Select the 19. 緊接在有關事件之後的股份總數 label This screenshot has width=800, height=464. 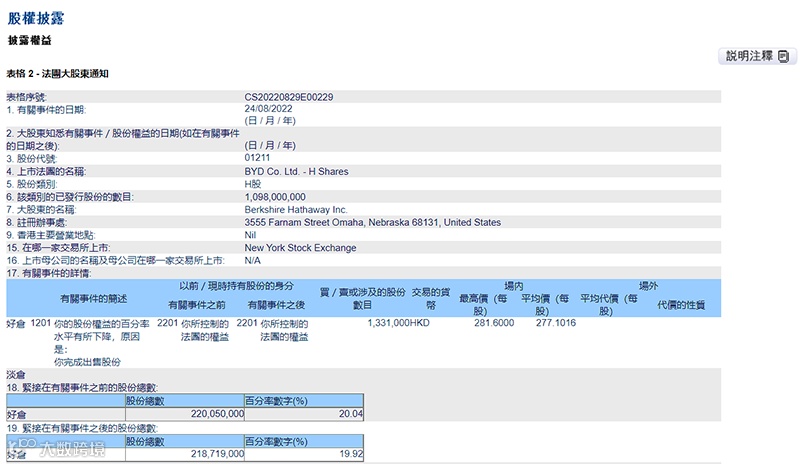pyautogui.click(x=82, y=428)
